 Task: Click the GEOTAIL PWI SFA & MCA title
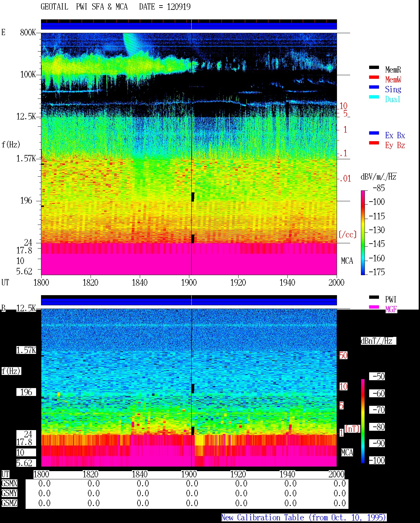[x=84, y=7]
